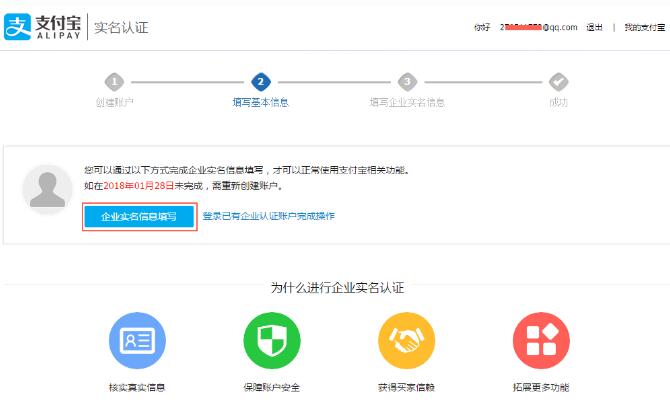Click the checkmark success step icon
The image size is (670, 403).
coord(558,82)
